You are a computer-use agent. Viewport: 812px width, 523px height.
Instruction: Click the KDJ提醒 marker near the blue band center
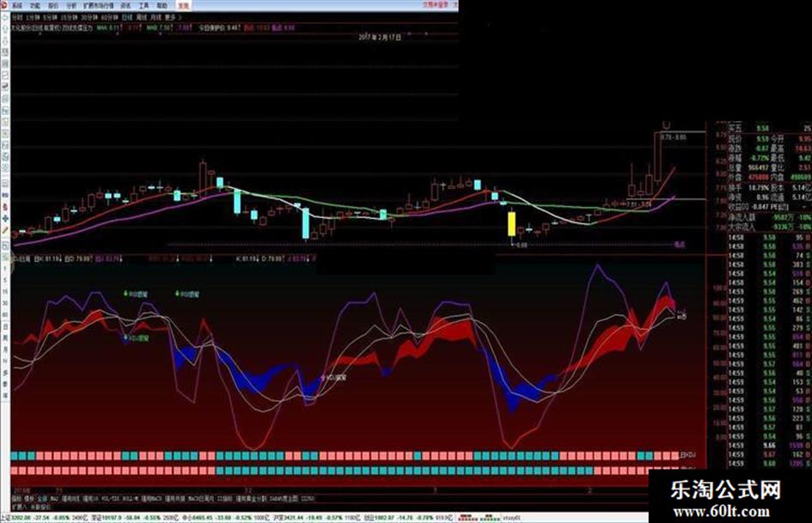pos(334,378)
